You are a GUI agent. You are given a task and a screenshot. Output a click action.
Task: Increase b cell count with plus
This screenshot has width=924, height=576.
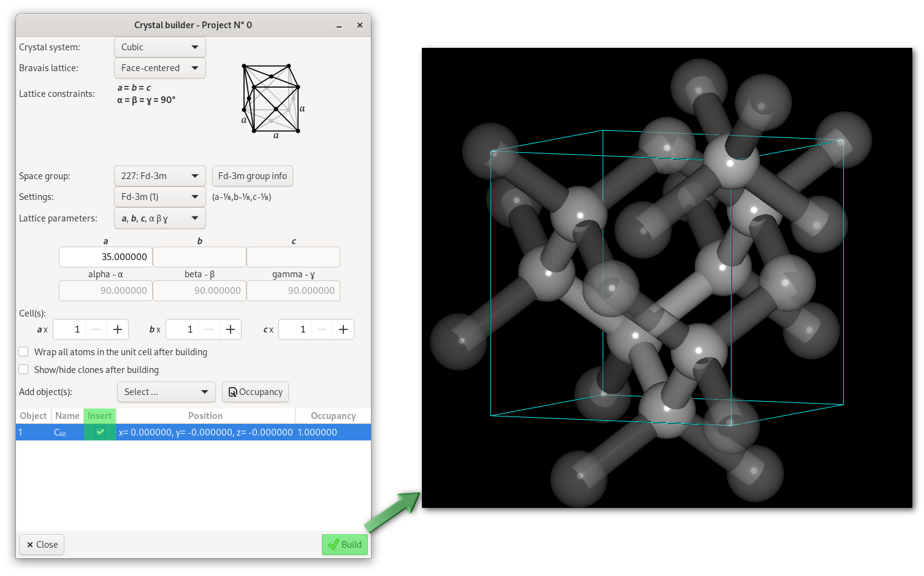tap(231, 329)
